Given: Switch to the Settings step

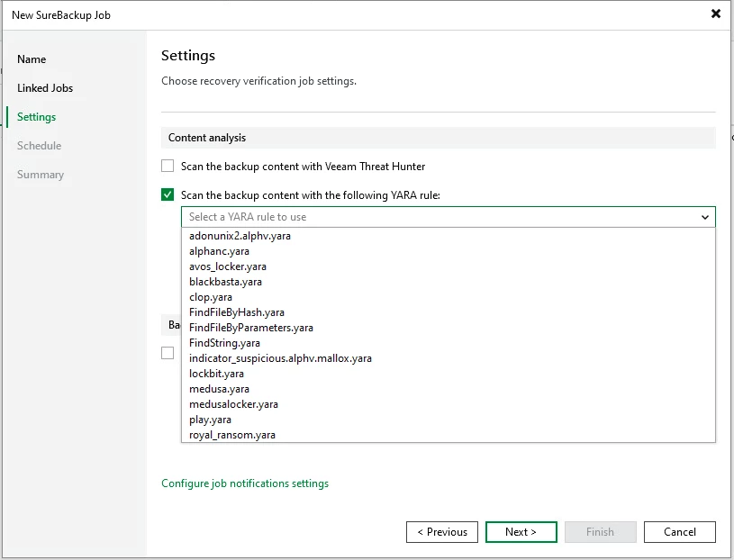Looking at the screenshot, I should 36,117.
